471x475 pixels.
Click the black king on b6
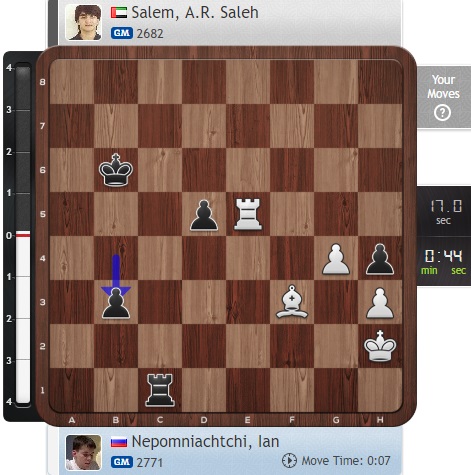pyautogui.click(x=116, y=170)
